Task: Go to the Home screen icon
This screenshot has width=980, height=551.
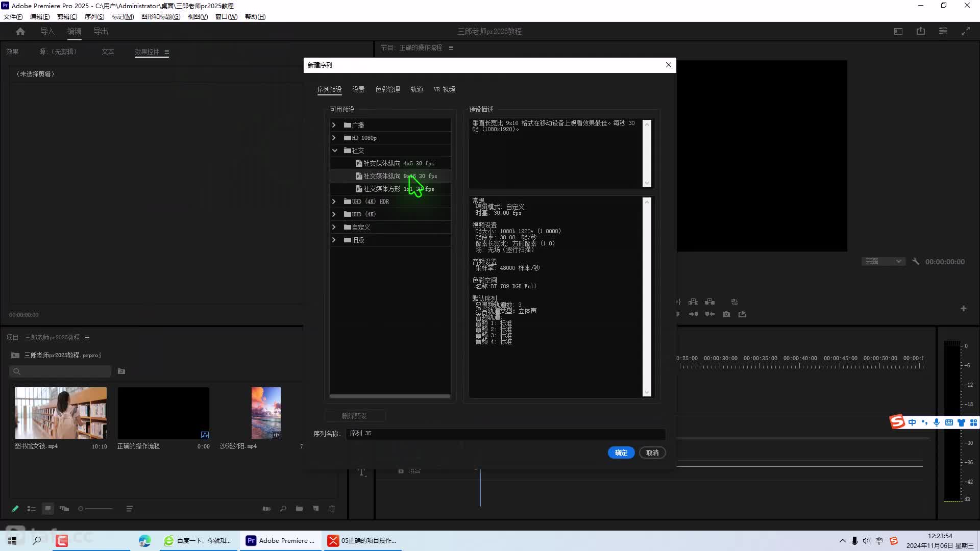Action: coord(20,31)
